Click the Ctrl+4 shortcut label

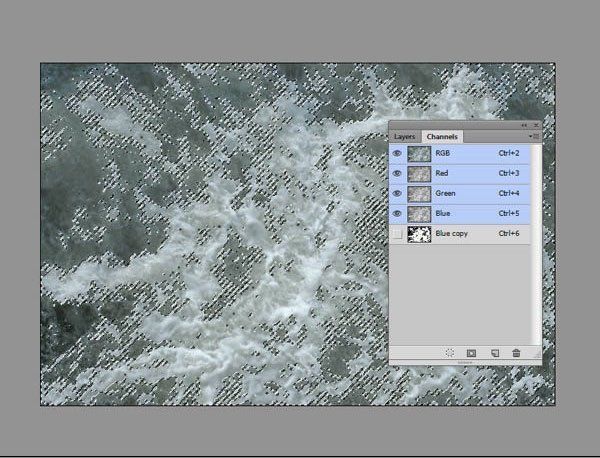(509, 193)
